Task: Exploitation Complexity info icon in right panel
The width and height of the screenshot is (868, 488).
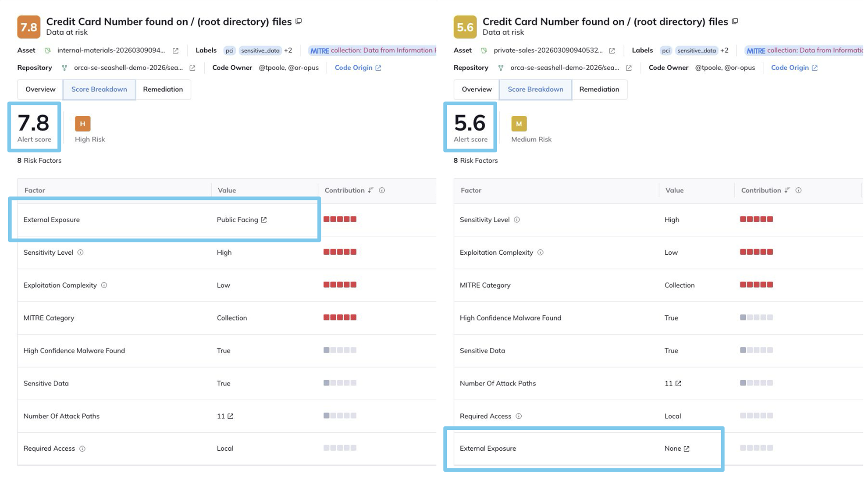Action: coord(540,253)
